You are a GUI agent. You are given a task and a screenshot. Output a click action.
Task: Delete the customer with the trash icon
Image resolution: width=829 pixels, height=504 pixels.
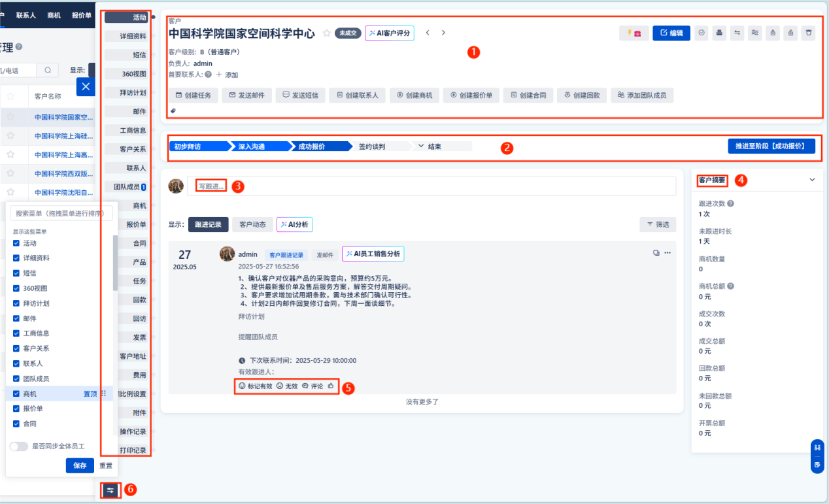point(809,33)
